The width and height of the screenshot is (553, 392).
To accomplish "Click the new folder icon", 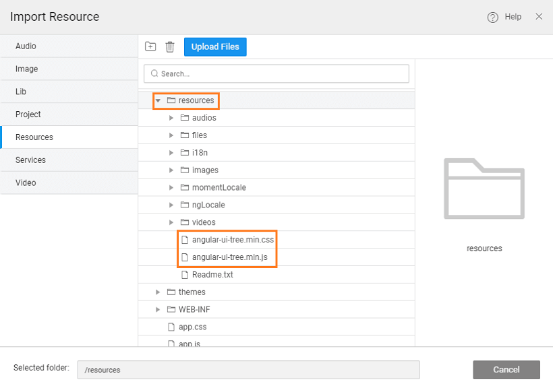I will pos(150,46).
